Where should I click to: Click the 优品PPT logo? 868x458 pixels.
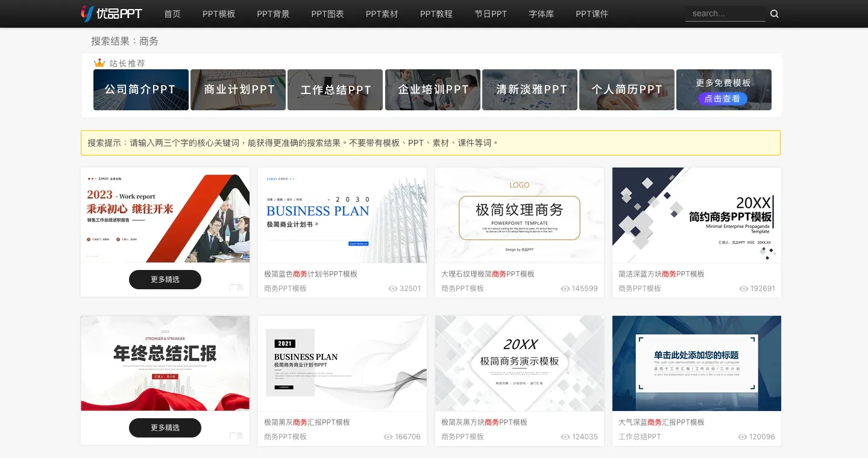(x=112, y=13)
